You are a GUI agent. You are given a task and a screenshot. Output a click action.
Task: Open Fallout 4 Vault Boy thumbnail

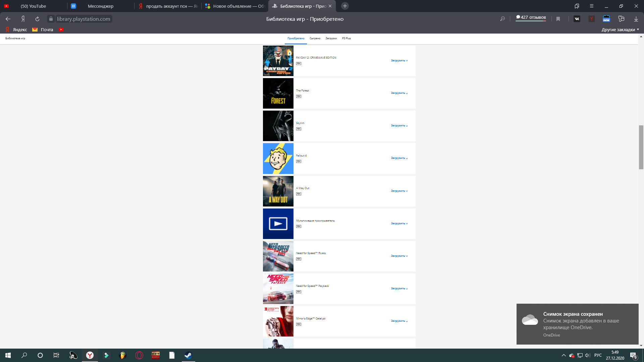[278, 158]
